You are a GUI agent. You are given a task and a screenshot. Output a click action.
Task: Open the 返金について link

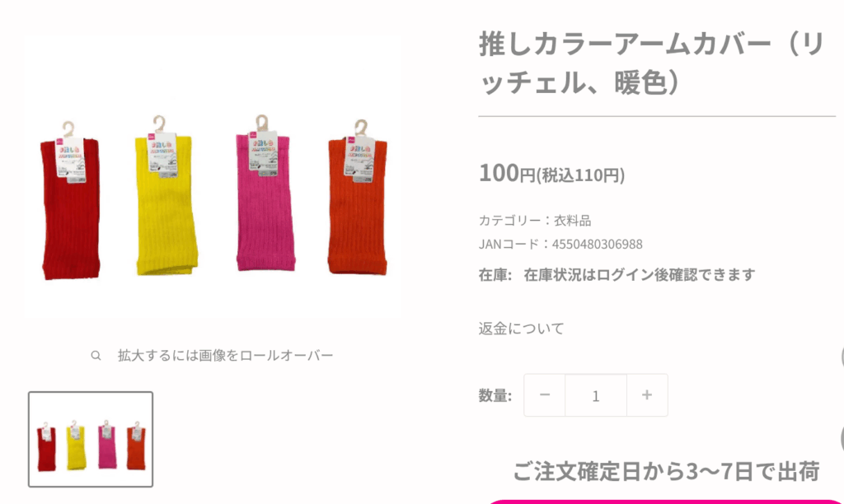[x=521, y=328]
